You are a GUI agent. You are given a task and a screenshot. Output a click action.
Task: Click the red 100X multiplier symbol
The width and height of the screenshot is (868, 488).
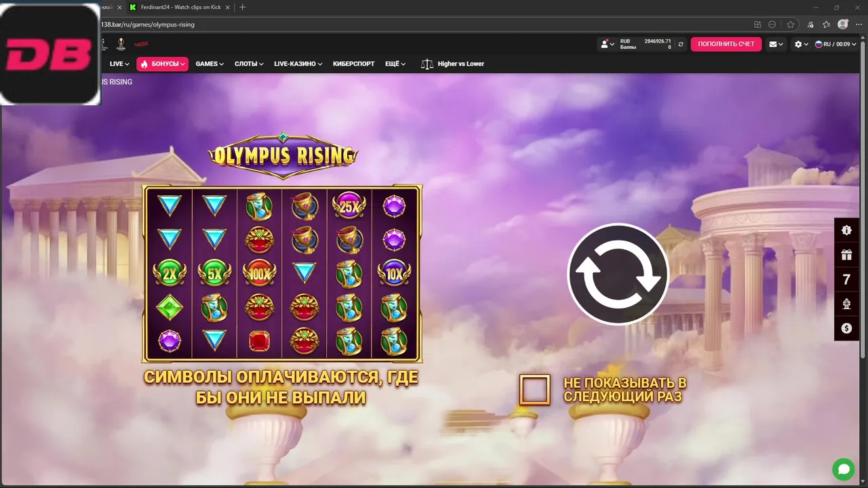pos(259,273)
